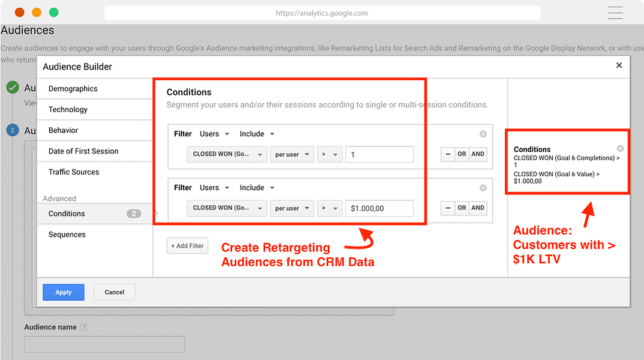Remove the first filter row using its X icon
The width and height of the screenshot is (644, 360).
(x=483, y=134)
